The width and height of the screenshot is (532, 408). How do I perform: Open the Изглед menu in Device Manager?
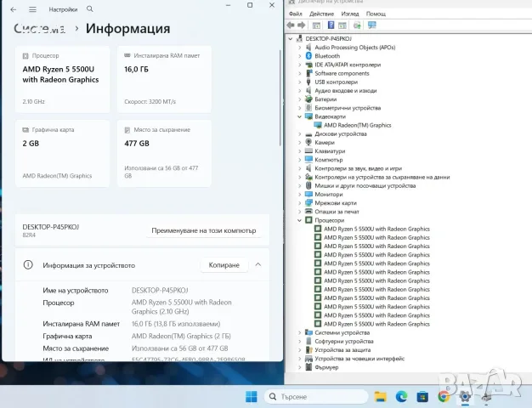pos(350,14)
